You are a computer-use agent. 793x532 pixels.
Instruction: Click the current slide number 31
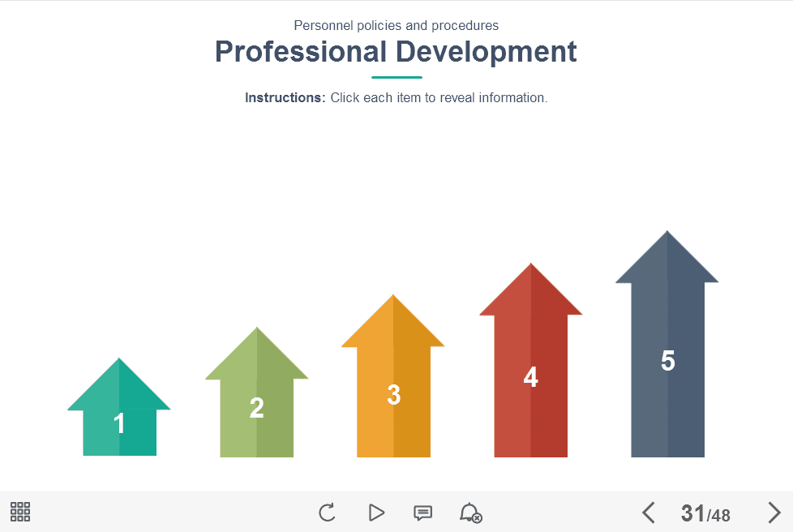coord(693,513)
